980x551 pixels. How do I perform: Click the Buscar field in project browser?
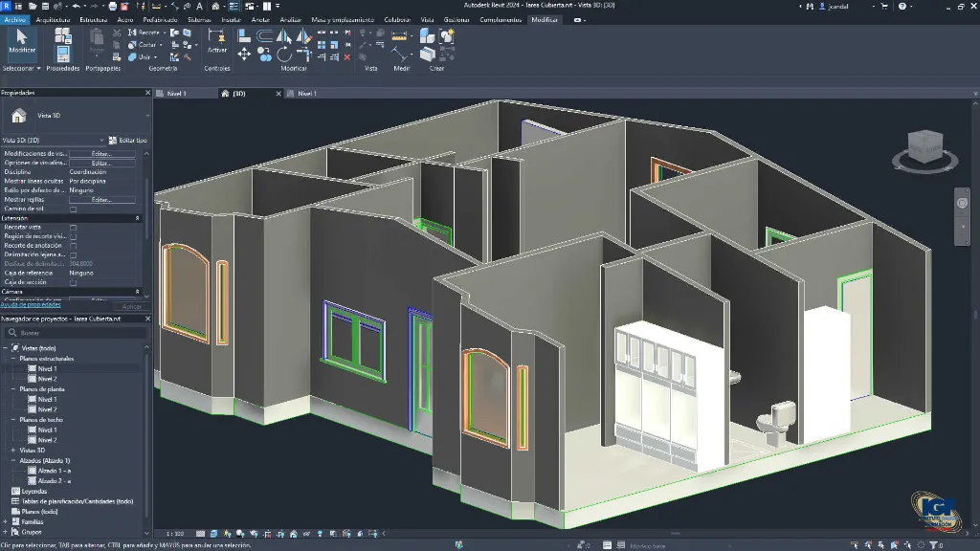coord(78,333)
